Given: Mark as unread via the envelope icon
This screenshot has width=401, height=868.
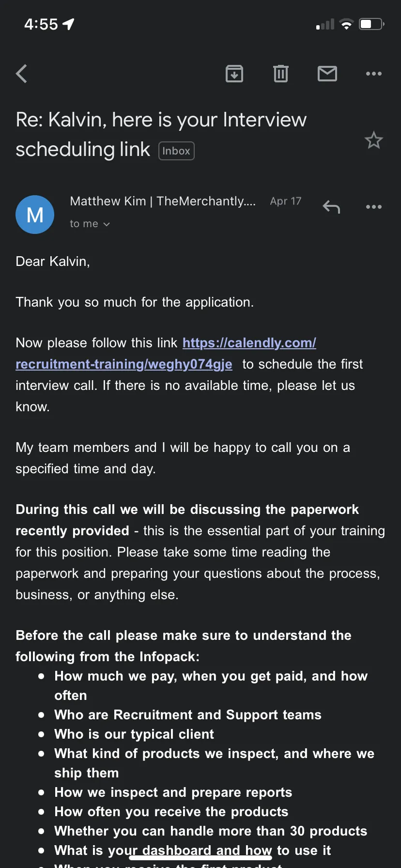Looking at the screenshot, I should (327, 74).
